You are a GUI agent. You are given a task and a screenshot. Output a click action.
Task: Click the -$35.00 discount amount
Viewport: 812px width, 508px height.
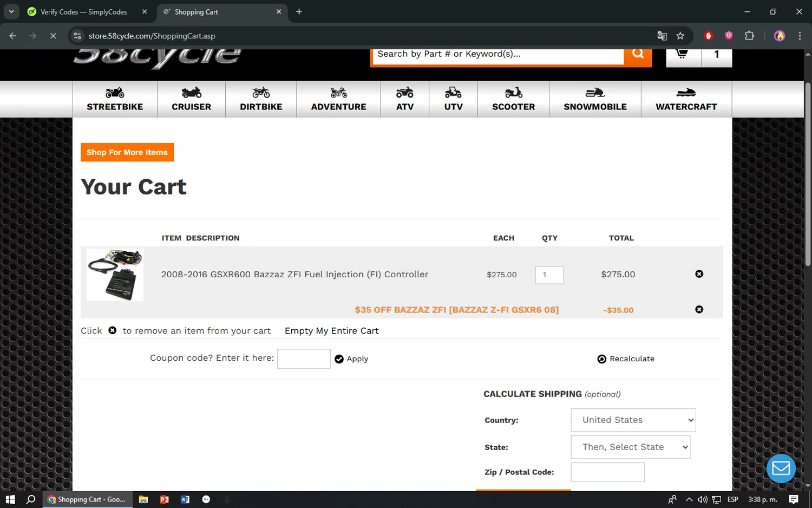click(x=618, y=310)
